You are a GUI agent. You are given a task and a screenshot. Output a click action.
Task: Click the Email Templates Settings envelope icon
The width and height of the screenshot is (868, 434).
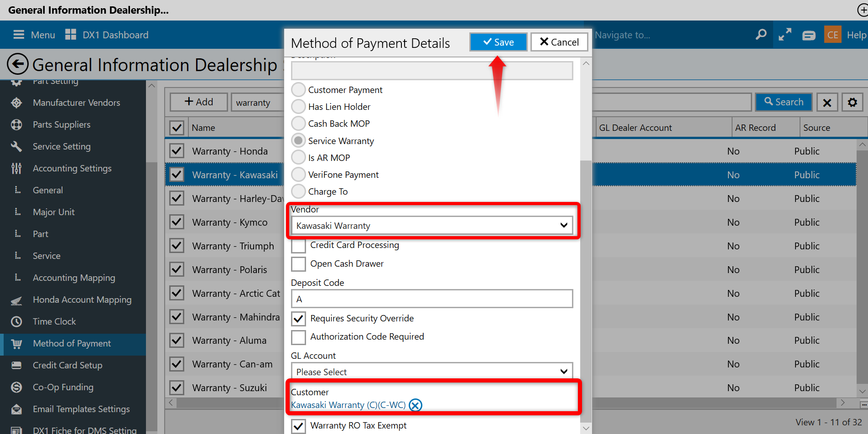point(16,409)
